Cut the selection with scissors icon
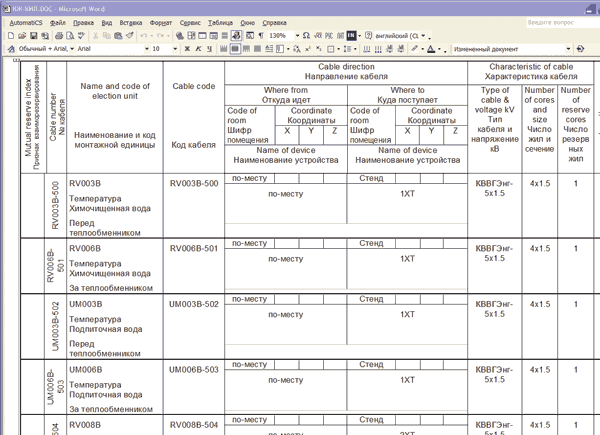600x435 pixels. [95, 36]
